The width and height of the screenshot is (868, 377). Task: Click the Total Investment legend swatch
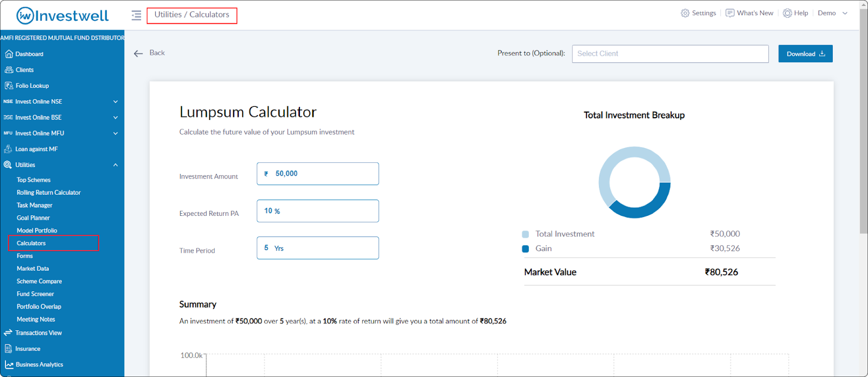click(525, 234)
